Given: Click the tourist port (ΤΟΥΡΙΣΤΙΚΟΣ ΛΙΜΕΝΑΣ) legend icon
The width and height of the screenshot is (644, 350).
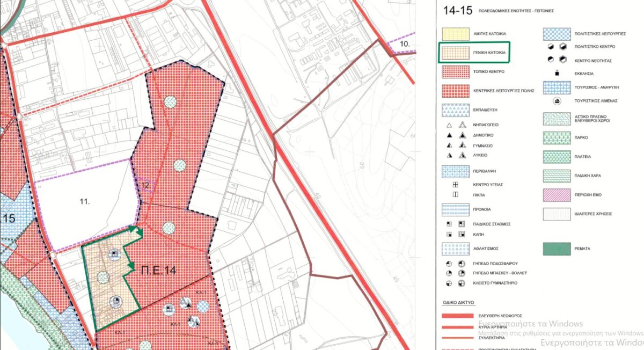Looking at the screenshot, I should [558, 101].
